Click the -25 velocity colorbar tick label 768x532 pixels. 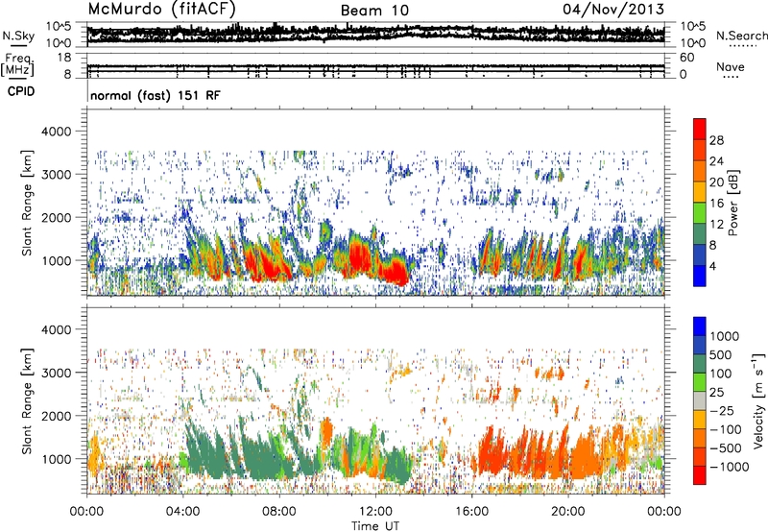click(x=723, y=411)
